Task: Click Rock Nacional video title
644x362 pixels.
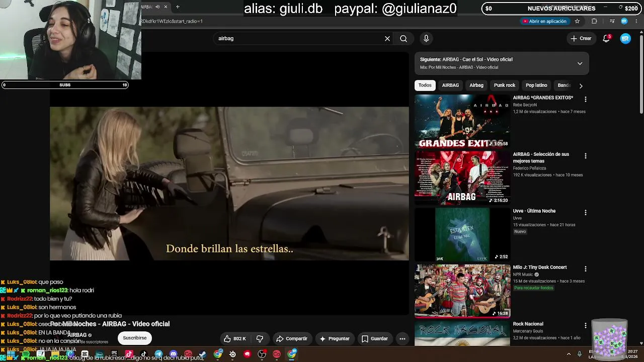Action: click(x=528, y=324)
